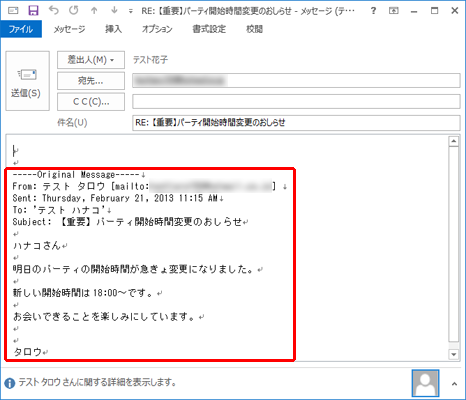Click the タロウ signature line
This screenshot has height=400, width=466.
(x=30, y=352)
